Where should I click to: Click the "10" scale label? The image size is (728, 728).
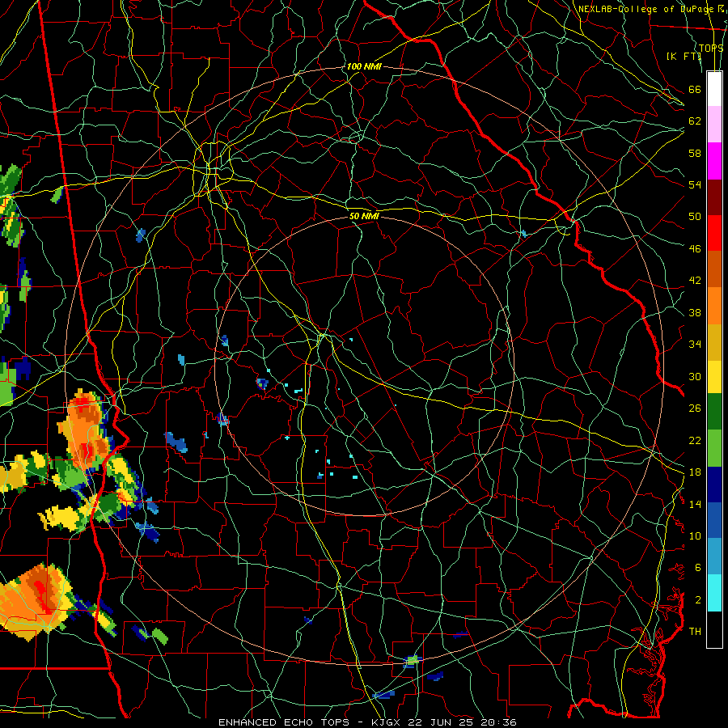[x=695, y=535]
